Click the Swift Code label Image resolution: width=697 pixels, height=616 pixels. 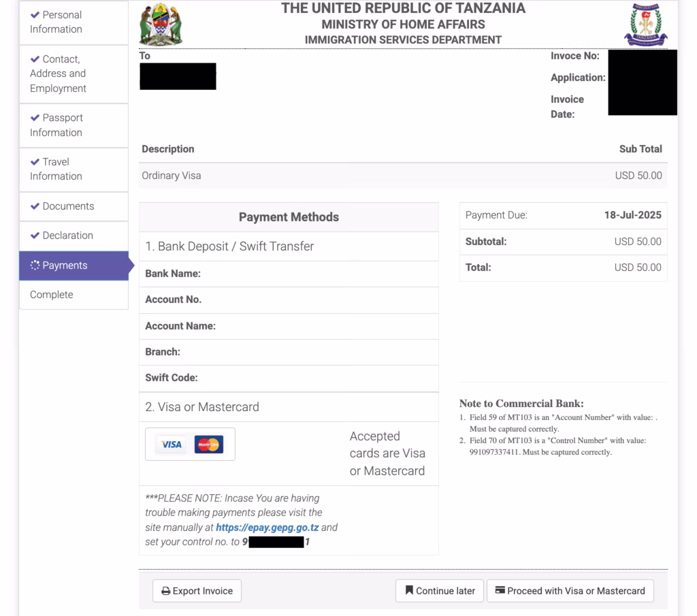pos(172,378)
